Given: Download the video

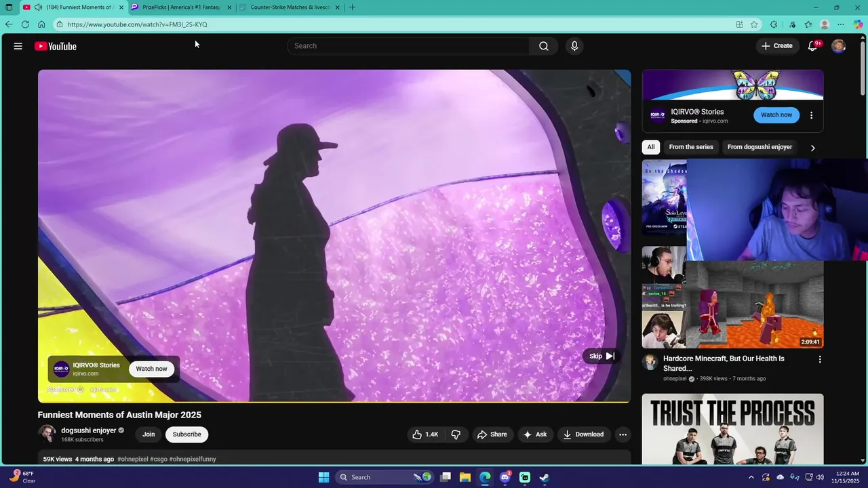Looking at the screenshot, I should (x=583, y=434).
